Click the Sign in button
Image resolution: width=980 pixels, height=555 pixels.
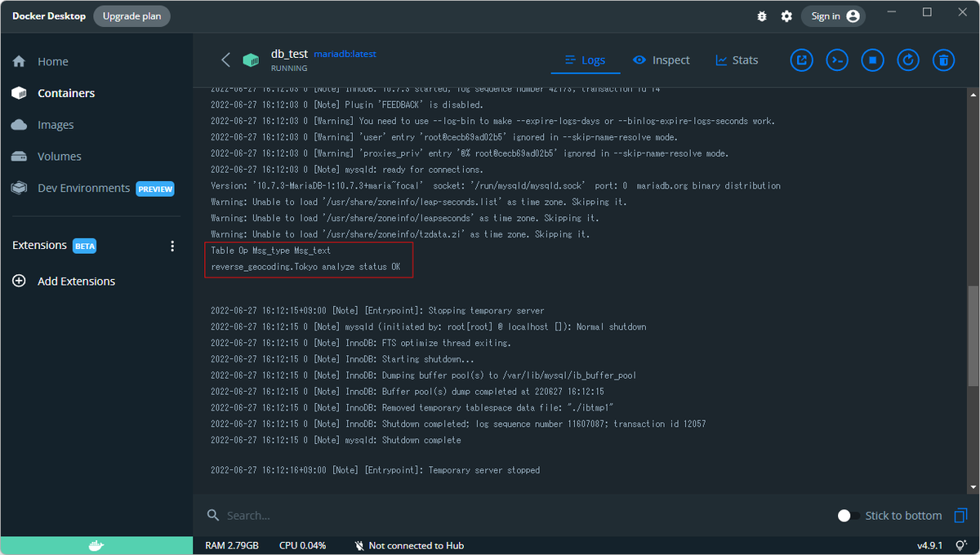coord(833,16)
